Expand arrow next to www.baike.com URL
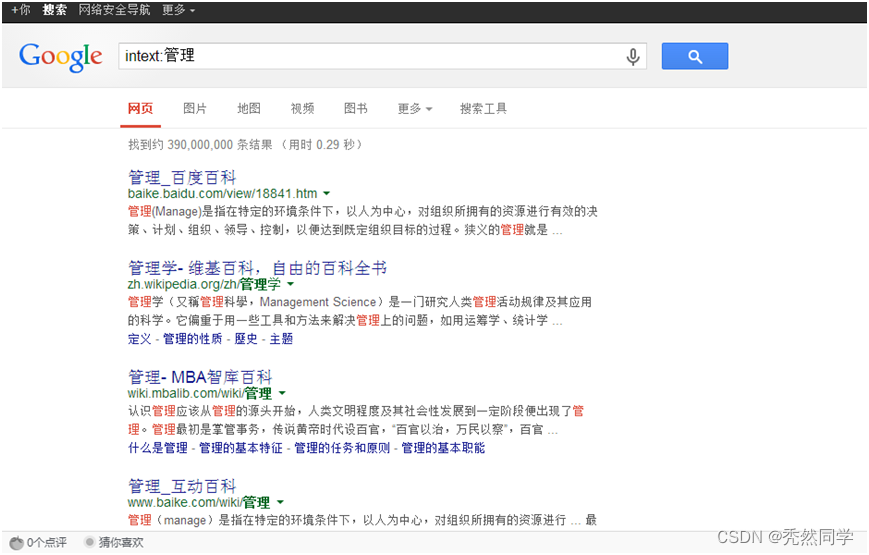The width and height of the screenshot is (869, 555). (x=280, y=502)
